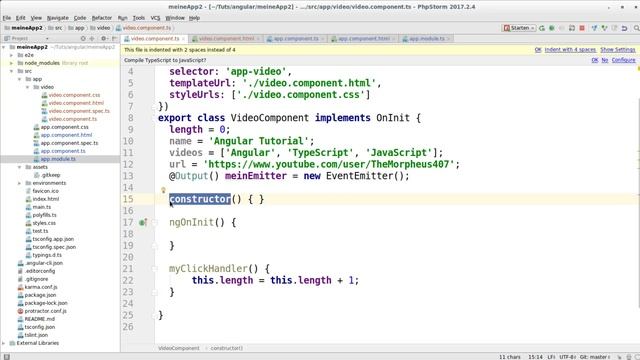This screenshot has width=640, height=360.
Task: Click the VCS update project icon
Action: coord(594,28)
